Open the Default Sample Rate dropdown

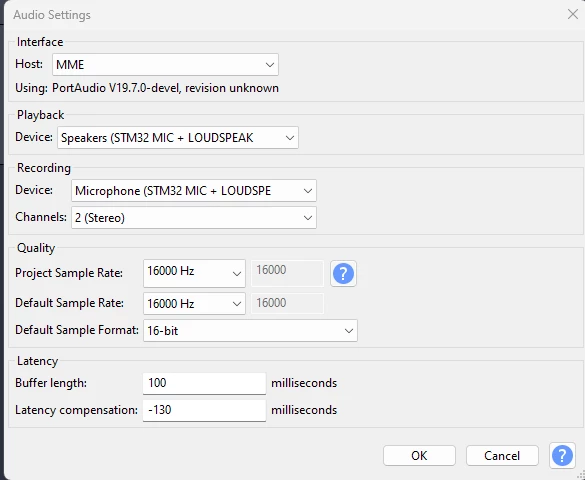tap(194, 304)
